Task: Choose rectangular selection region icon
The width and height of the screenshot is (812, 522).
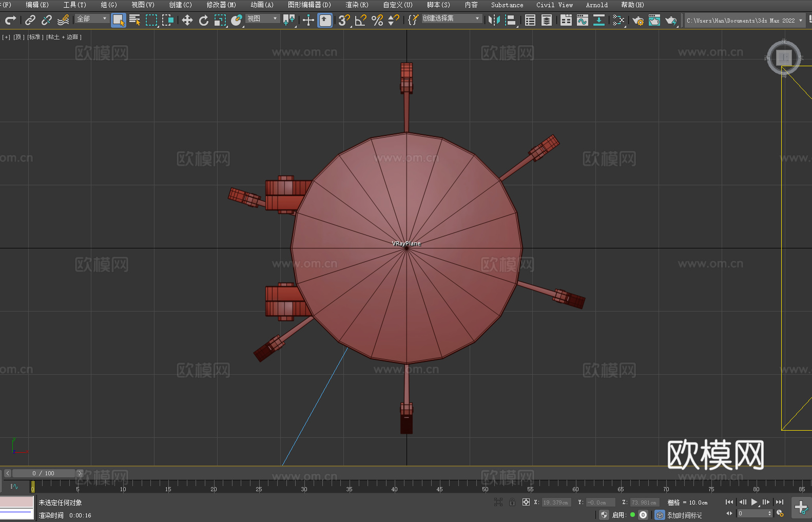Action: coord(151,20)
